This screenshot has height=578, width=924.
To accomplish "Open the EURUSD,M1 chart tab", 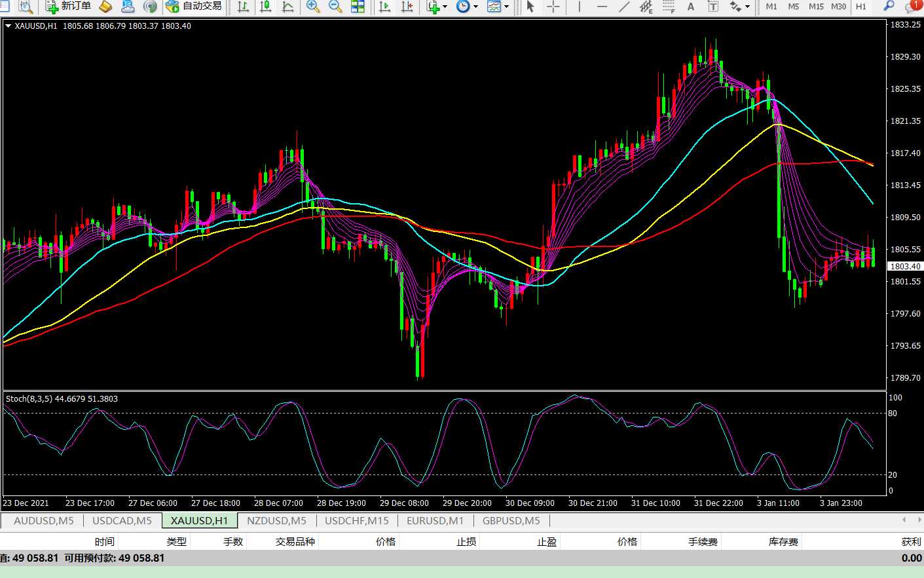I will tap(435, 520).
